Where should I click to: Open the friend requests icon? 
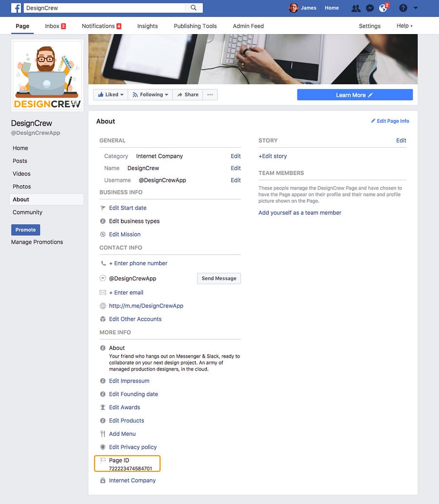pos(356,8)
